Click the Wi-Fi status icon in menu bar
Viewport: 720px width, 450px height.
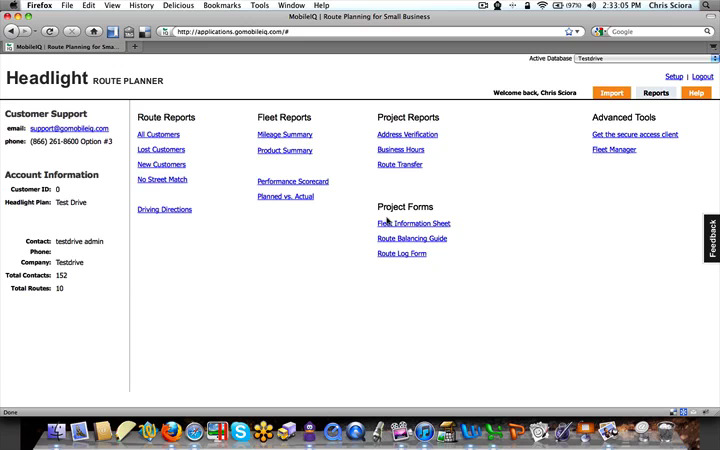pos(541,5)
